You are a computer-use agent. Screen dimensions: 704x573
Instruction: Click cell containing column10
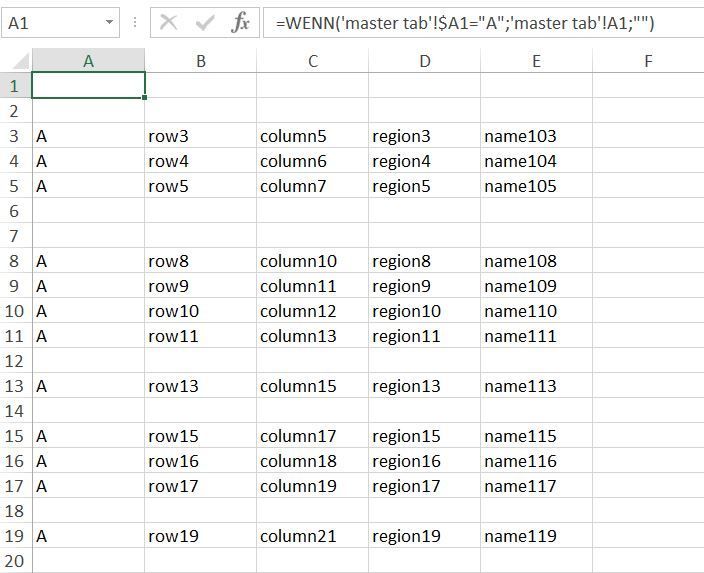(x=312, y=260)
